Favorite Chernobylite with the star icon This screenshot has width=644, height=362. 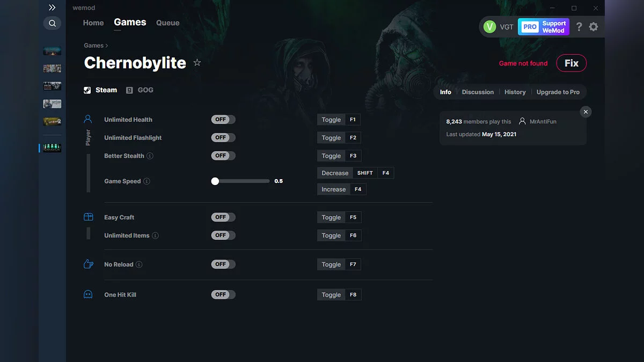[x=197, y=62]
